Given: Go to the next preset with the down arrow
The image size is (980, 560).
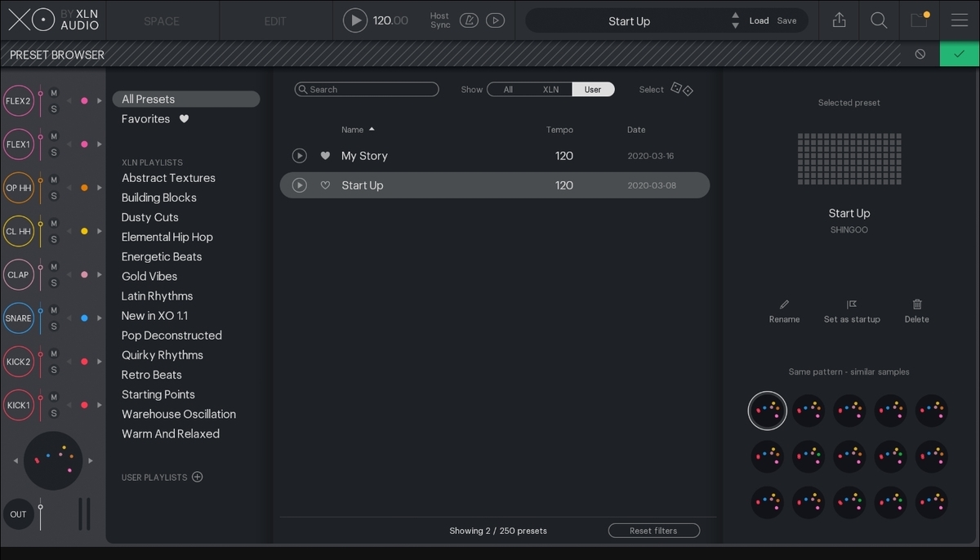Looking at the screenshot, I should point(735,26).
